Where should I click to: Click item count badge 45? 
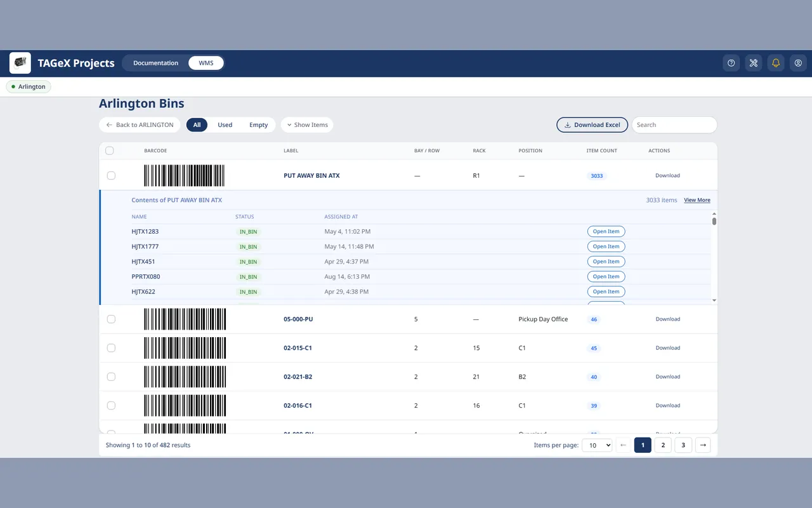coord(594,348)
